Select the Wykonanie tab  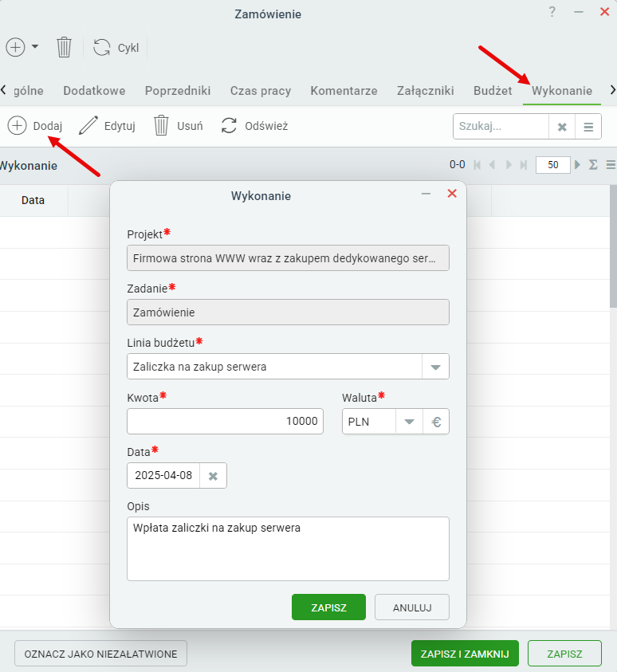point(562,91)
